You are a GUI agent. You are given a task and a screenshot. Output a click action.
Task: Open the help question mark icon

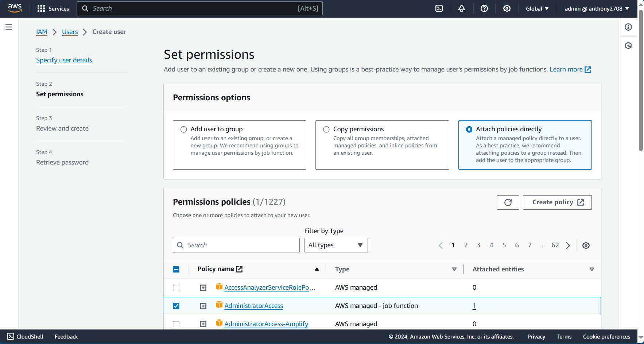point(484,8)
